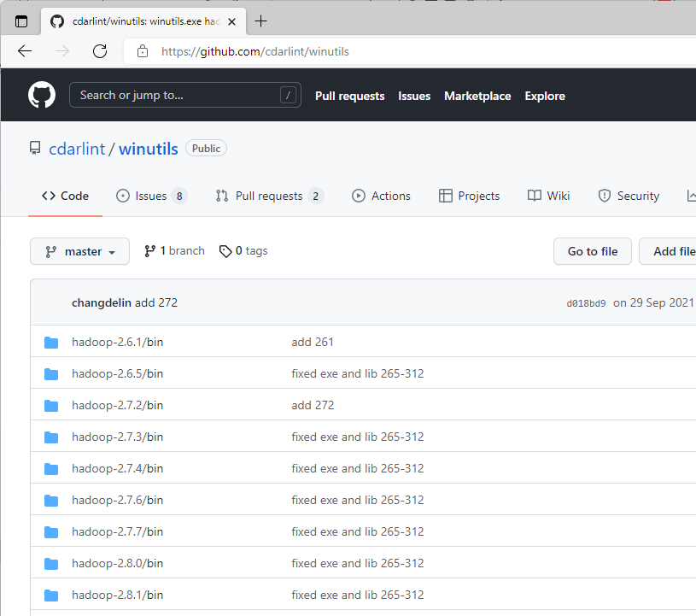Open hadoop-2.8.0/bin folder name
Image resolution: width=696 pixels, height=616 pixels.
pyautogui.click(x=118, y=564)
